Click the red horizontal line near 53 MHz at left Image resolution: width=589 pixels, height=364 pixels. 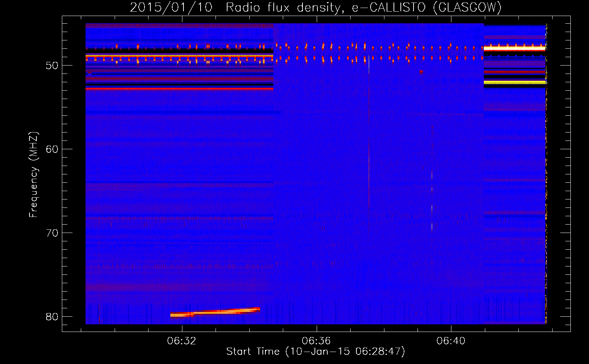(x=179, y=88)
